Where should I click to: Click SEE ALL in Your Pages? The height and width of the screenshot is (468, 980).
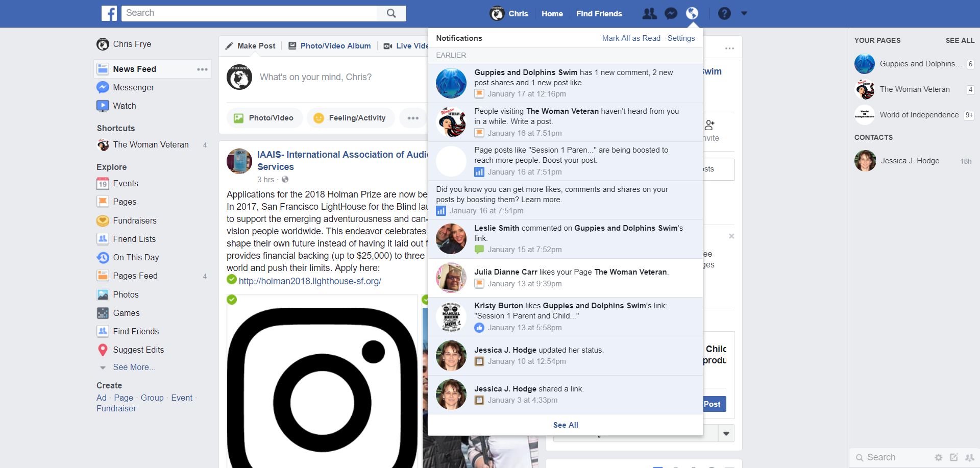tap(960, 40)
